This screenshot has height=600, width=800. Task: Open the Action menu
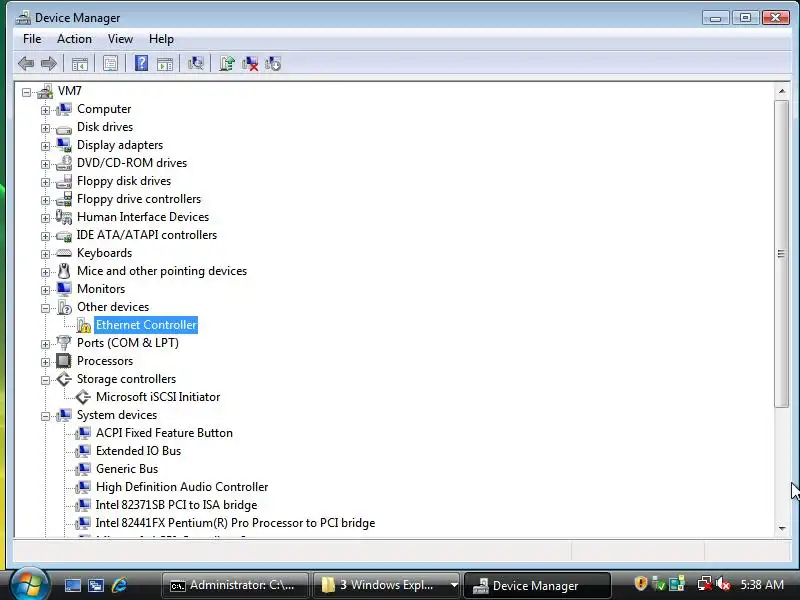pyautogui.click(x=74, y=39)
